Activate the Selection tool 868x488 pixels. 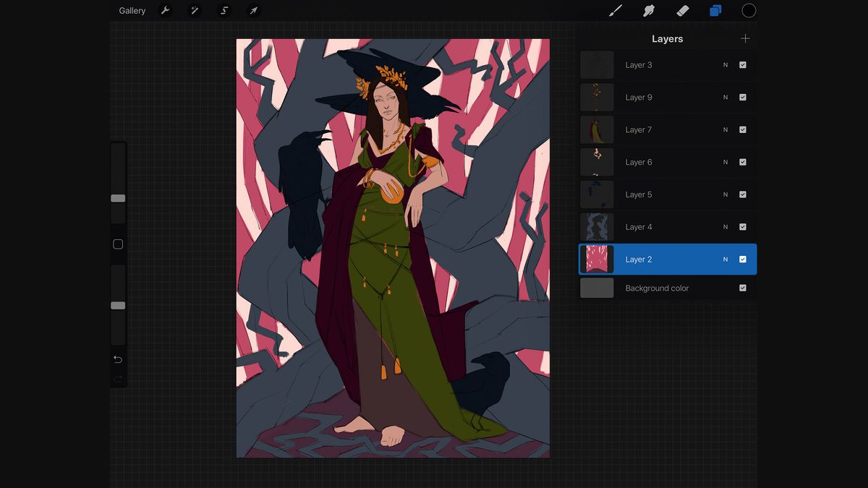pos(224,10)
